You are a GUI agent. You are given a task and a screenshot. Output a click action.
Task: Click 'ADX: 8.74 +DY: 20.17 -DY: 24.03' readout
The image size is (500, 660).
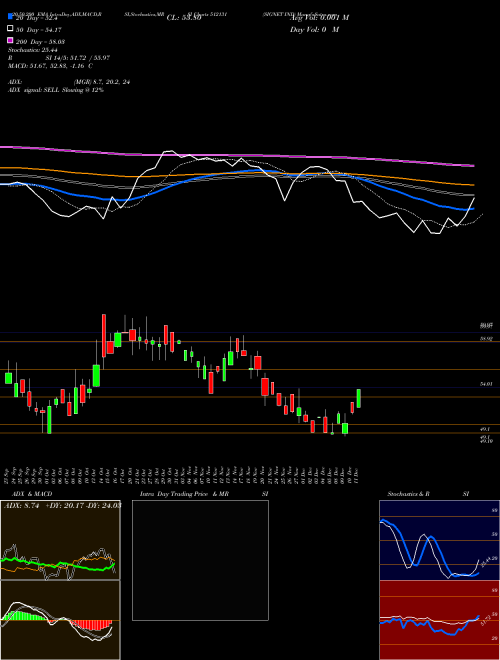63,505
